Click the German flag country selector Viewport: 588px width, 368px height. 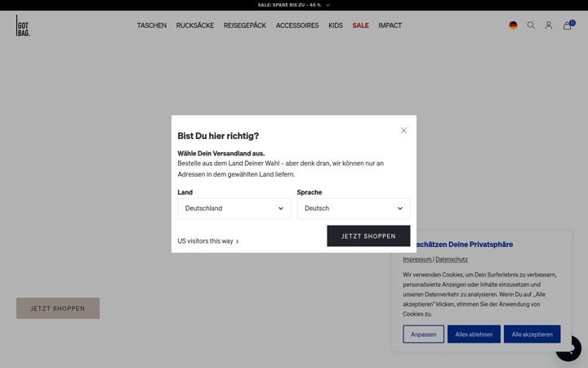coord(513,25)
